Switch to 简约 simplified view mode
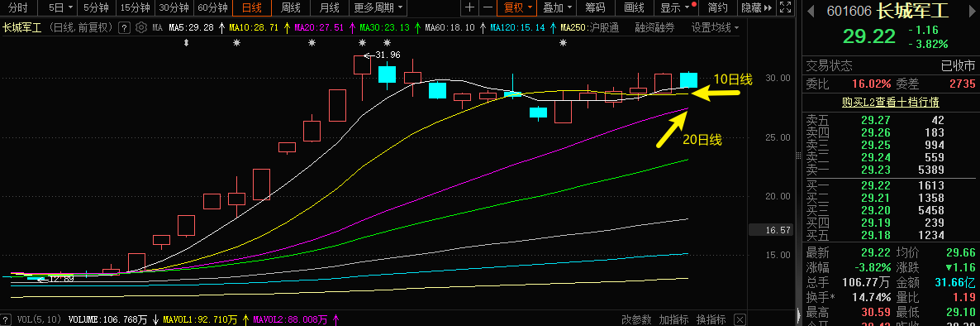This screenshot has width=980, height=326. (717, 8)
